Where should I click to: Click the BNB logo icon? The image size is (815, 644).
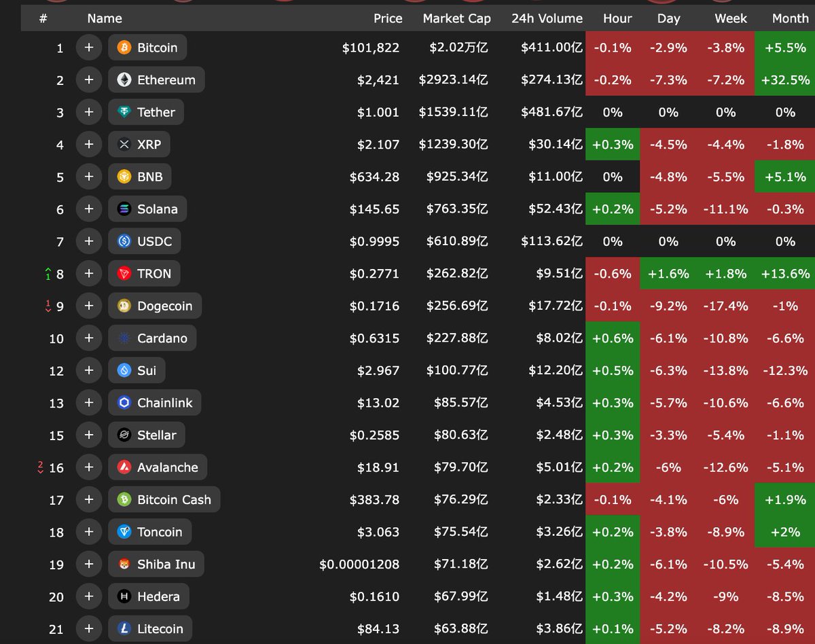pos(124,177)
